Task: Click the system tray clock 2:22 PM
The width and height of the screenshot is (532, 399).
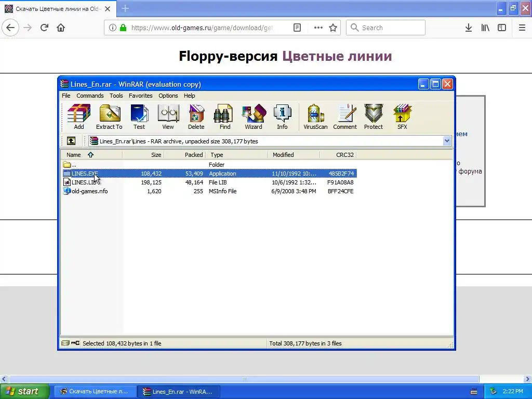Action: (513, 391)
